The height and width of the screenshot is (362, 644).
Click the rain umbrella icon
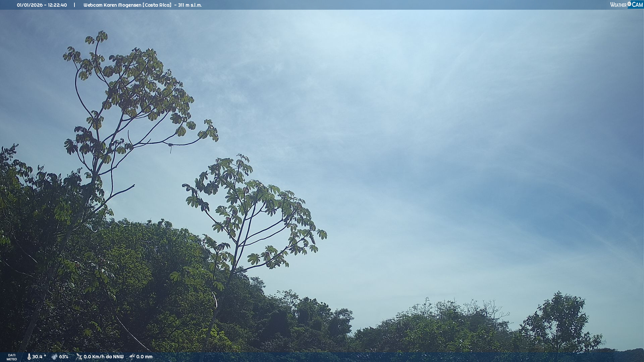click(x=132, y=357)
